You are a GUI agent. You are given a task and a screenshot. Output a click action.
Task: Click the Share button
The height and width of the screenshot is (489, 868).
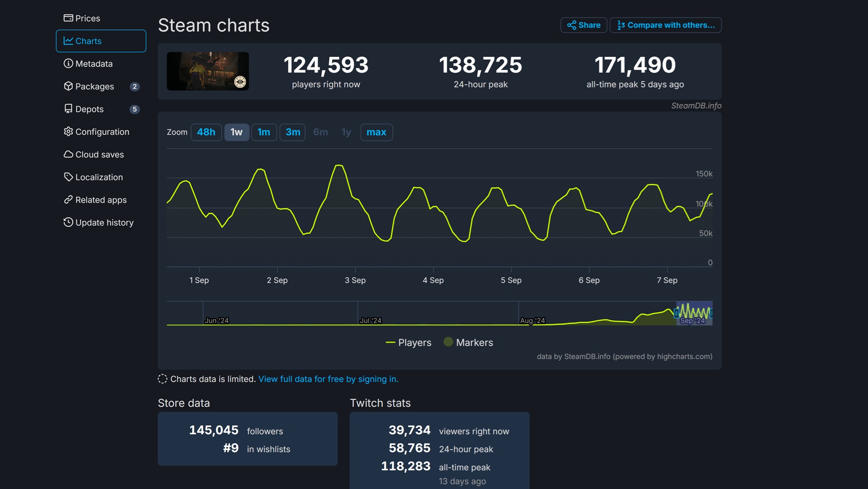583,25
